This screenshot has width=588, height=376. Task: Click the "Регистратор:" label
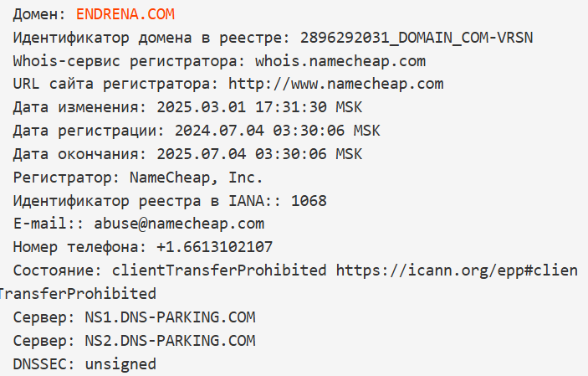[66, 178]
